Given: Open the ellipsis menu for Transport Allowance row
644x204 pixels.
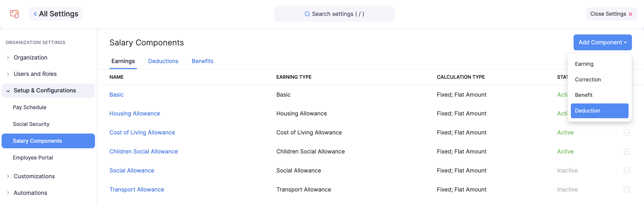Looking at the screenshot, I should [627, 189].
